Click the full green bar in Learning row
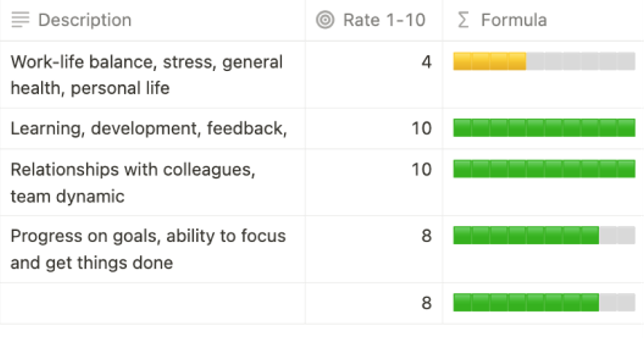 [544, 128]
